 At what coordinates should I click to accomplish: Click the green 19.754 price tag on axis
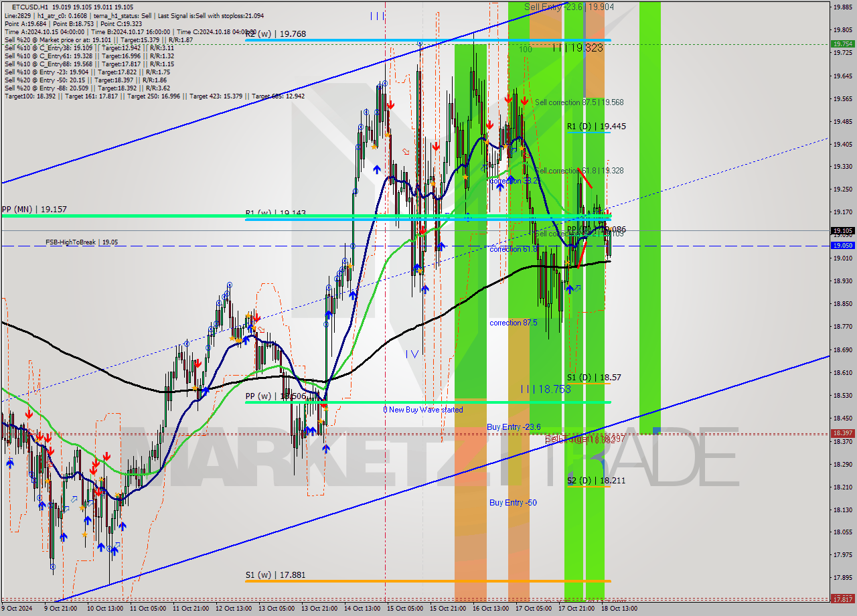(x=842, y=44)
